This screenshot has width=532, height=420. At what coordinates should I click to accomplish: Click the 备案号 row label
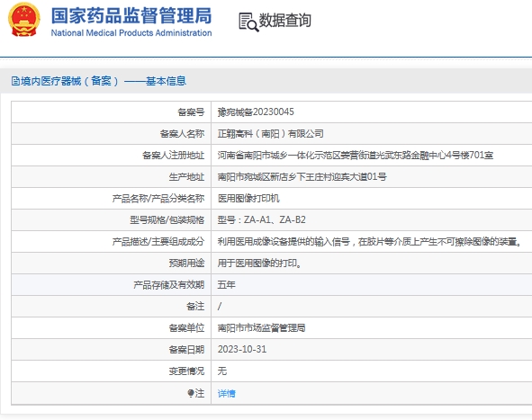(191, 112)
